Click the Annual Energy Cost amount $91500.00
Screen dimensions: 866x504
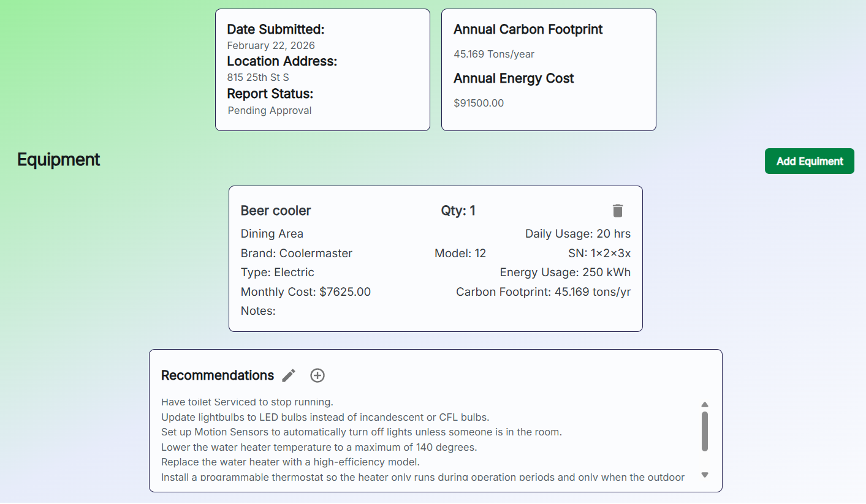click(479, 103)
